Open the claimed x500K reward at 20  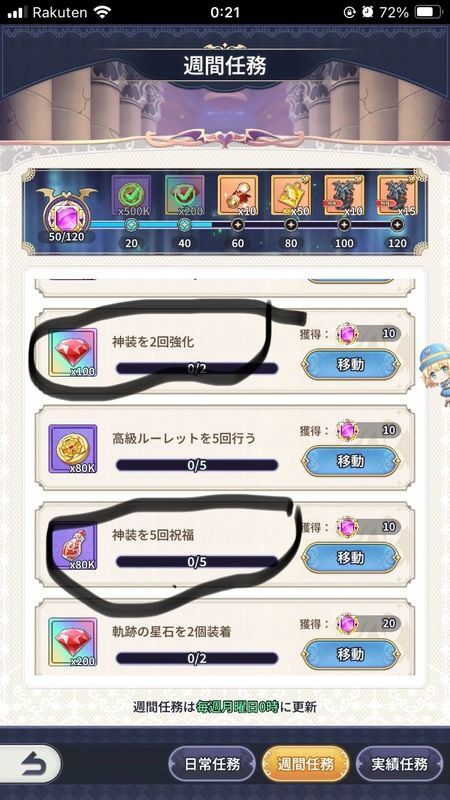[132, 196]
